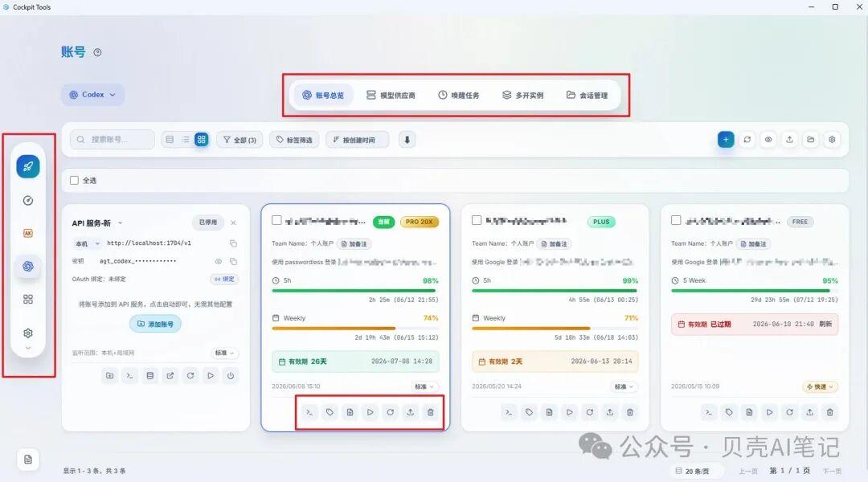Open the sidebar settings gear
Screen dimensions: 868x482
(27, 333)
